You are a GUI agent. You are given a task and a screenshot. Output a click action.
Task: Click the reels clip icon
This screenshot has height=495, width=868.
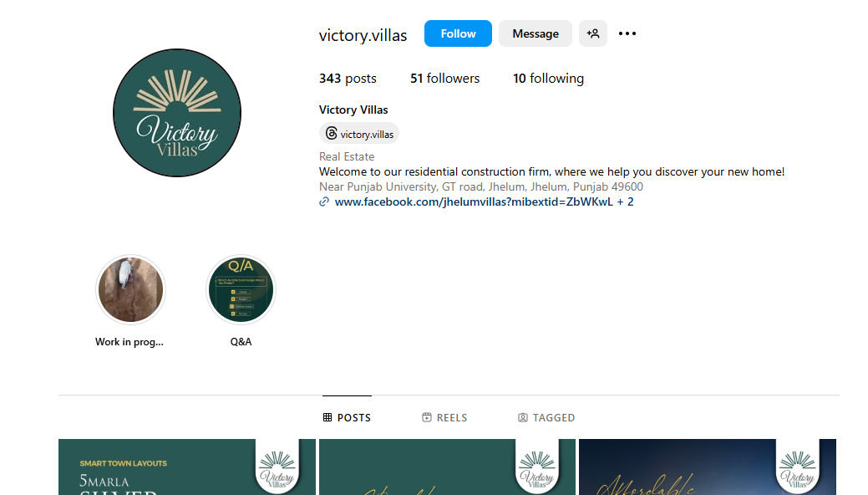point(427,417)
